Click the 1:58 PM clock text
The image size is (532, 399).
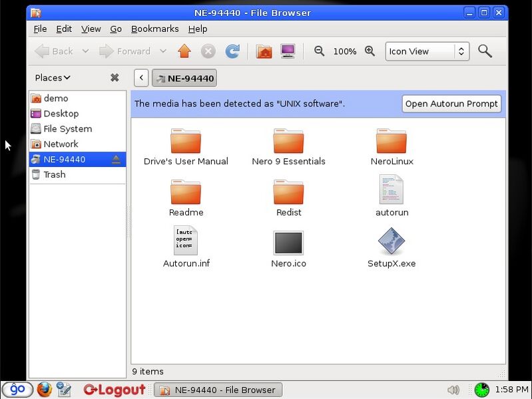pyautogui.click(x=511, y=390)
